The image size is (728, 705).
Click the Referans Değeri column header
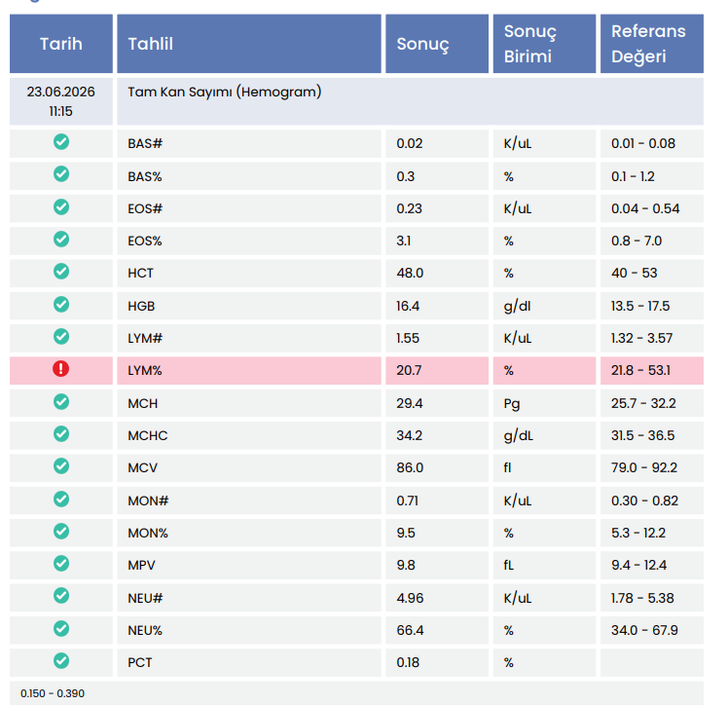point(652,44)
